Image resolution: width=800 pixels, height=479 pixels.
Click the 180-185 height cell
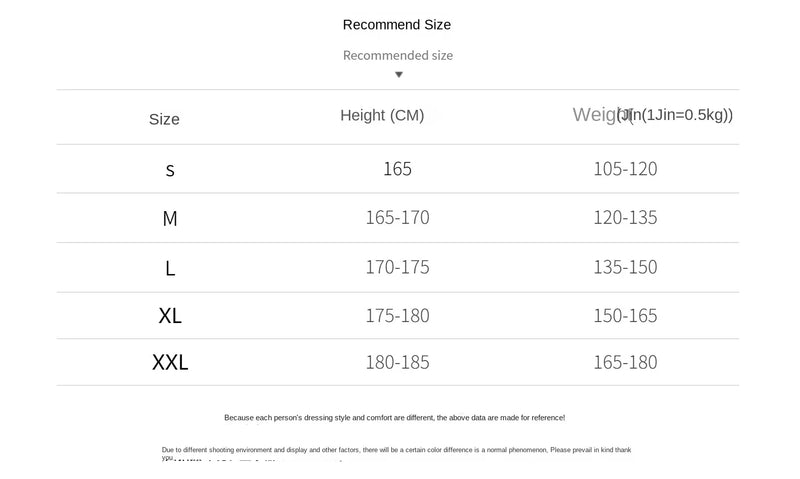click(397, 363)
